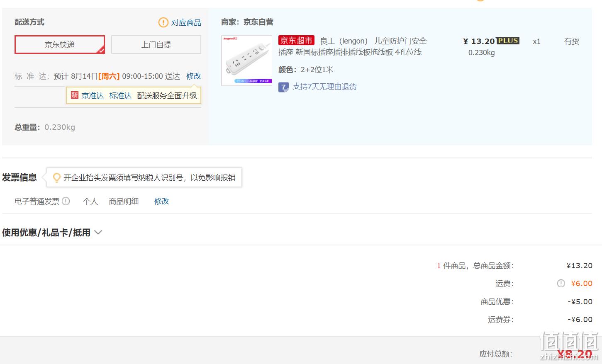This screenshot has width=602, height=364.
Task: Click the 个人 invoice title text
Action: (90, 201)
